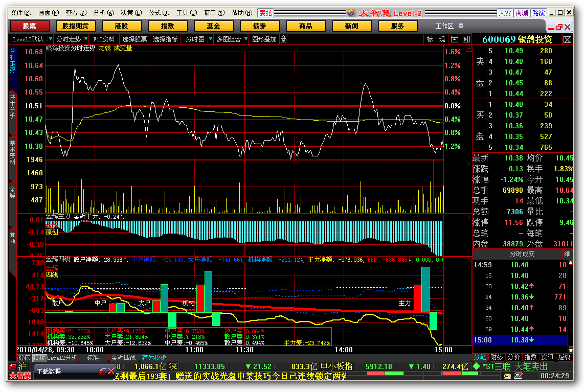Open the 决策(L) menu
Screen dimensions: 585x392
[x=131, y=13]
